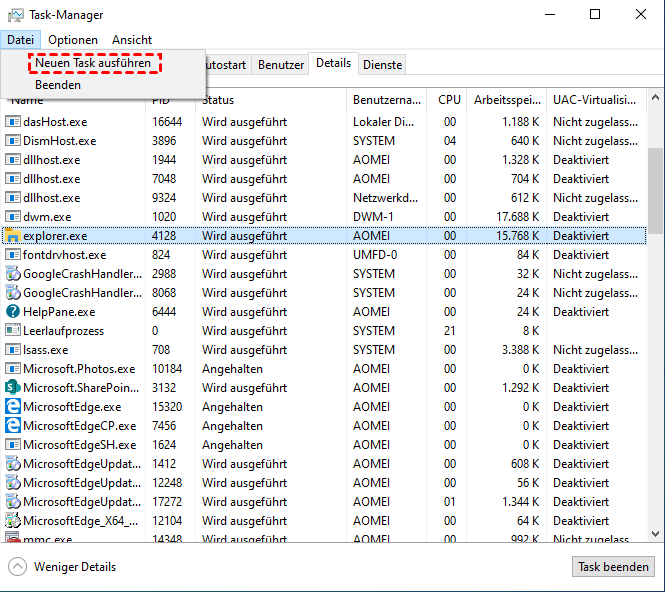Sort processes by CPU column header
This screenshot has height=592, width=665.
(x=449, y=100)
